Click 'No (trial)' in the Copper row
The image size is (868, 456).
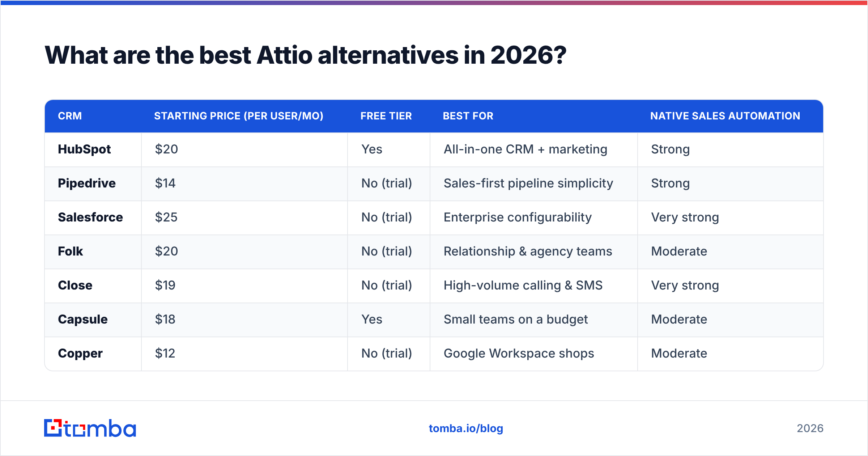click(387, 353)
